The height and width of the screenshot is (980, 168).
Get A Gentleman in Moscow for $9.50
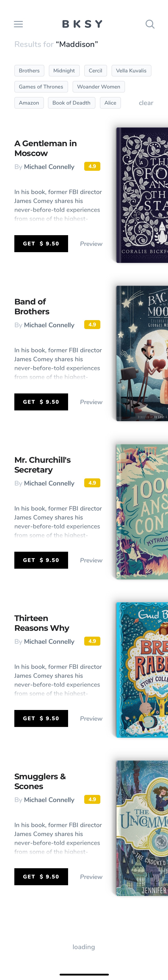point(41,243)
